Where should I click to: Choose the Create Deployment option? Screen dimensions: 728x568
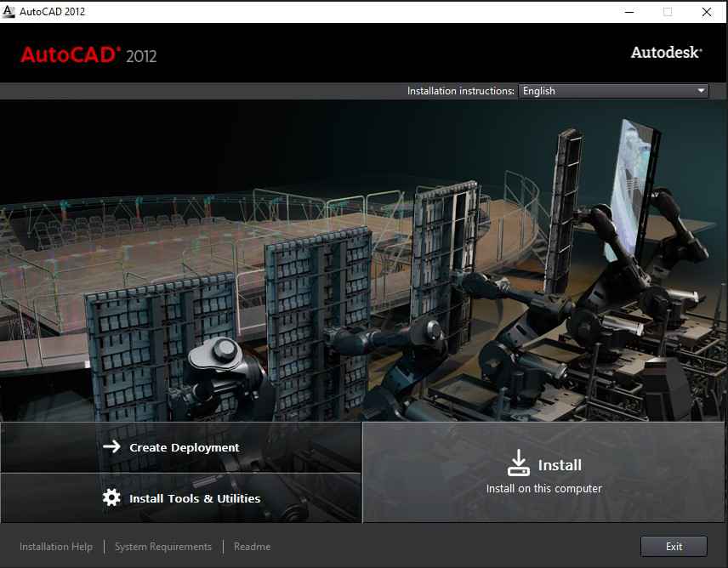pos(185,447)
